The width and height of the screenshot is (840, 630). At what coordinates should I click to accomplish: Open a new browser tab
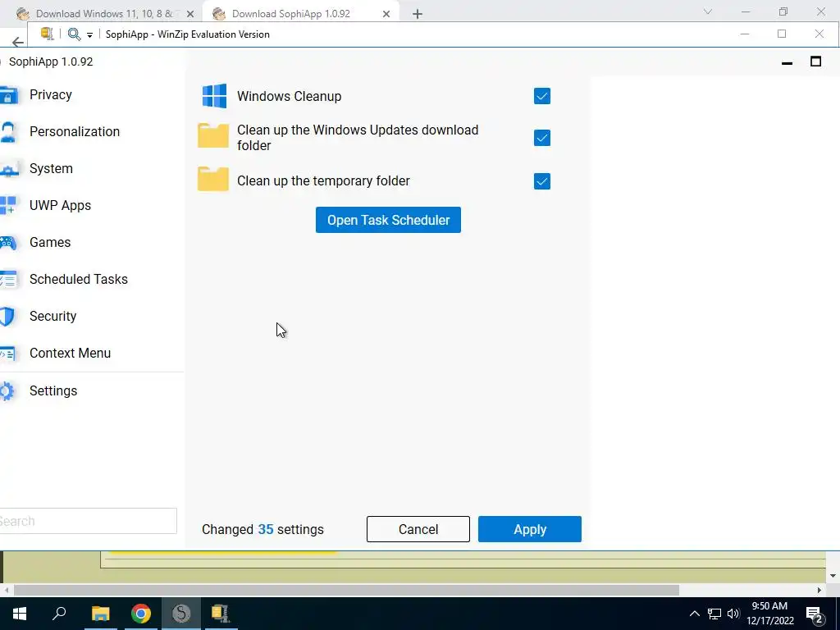(x=418, y=14)
